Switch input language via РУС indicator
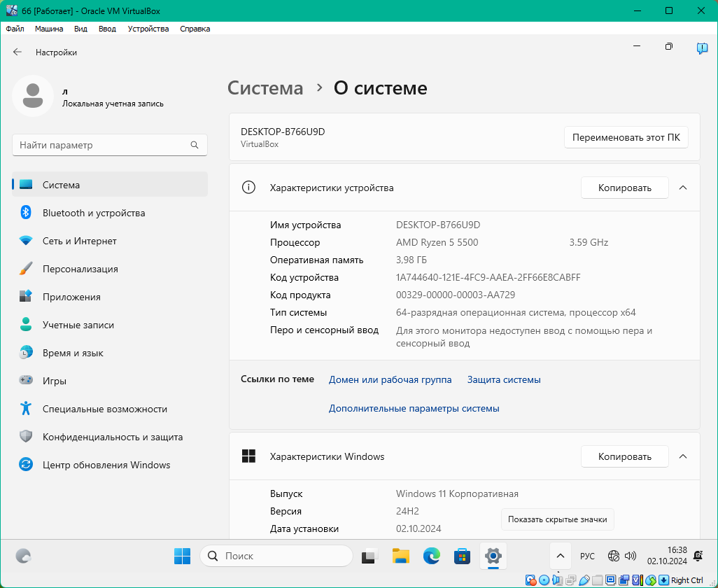Viewport: 718px width, 588px height. [x=587, y=556]
